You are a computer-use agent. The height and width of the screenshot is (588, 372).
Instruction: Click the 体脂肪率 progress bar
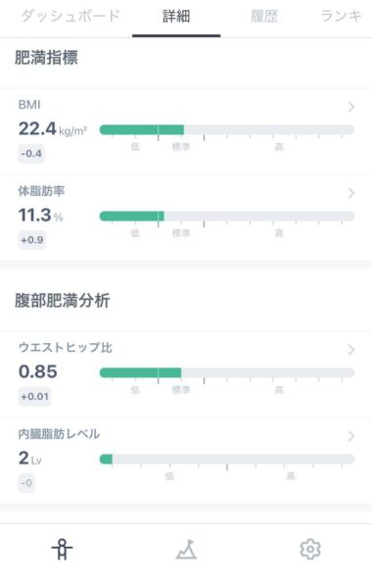(227, 216)
